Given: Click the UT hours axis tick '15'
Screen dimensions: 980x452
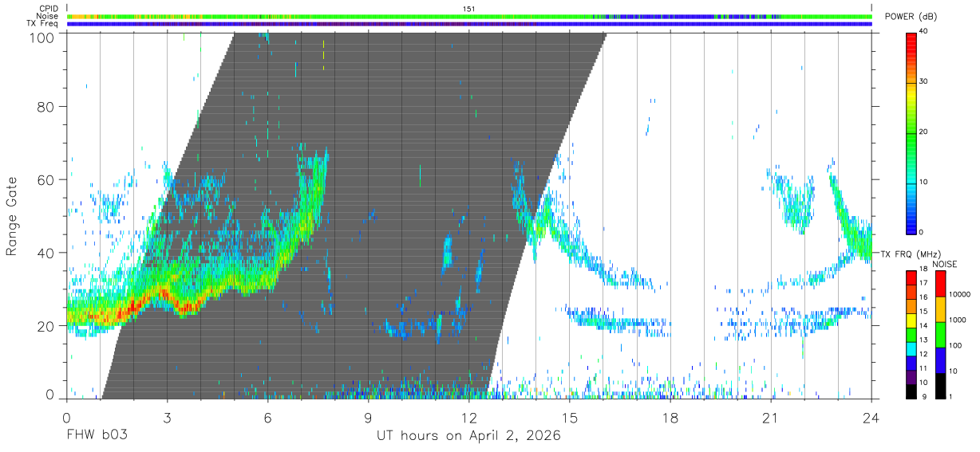Looking at the screenshot, I should [x=570, y=417].
